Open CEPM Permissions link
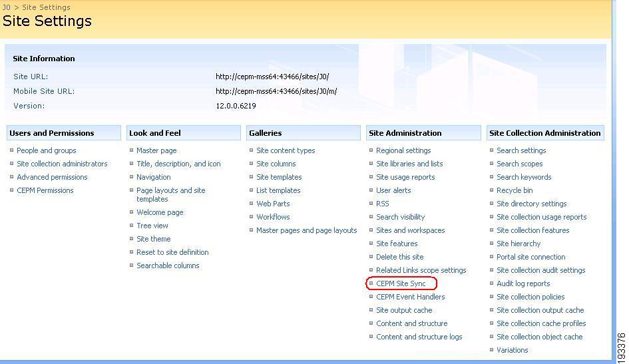The image size is (629, 364). 45,190
